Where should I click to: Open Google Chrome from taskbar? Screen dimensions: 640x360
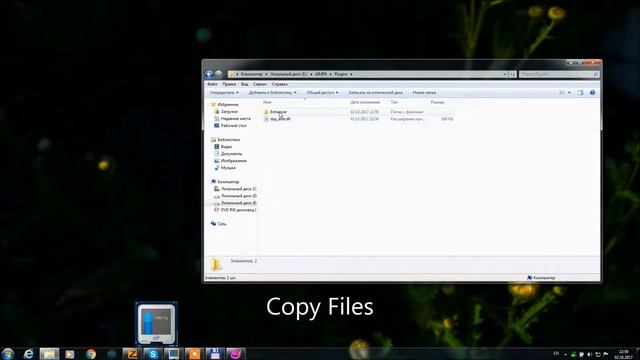pos(91,354)
